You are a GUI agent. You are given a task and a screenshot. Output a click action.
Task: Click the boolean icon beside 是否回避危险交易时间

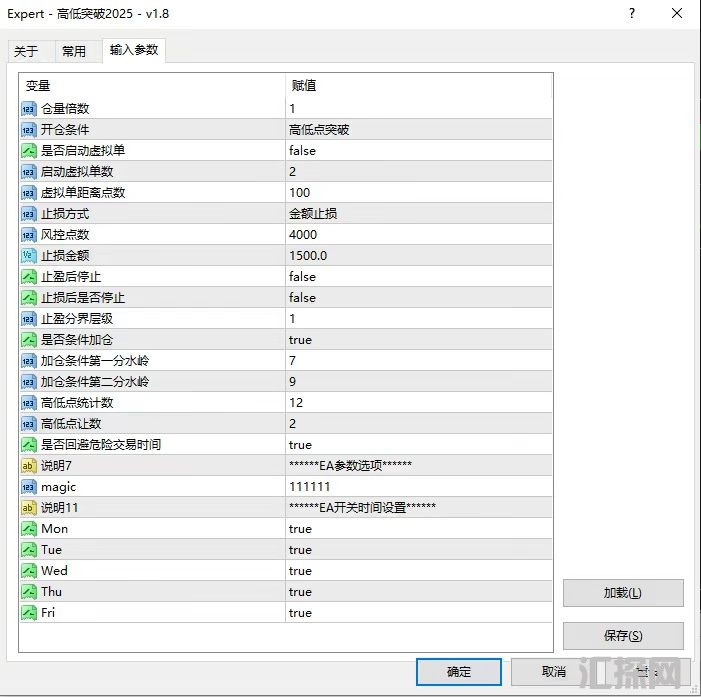pyautogui.click(x=29, y=445)
